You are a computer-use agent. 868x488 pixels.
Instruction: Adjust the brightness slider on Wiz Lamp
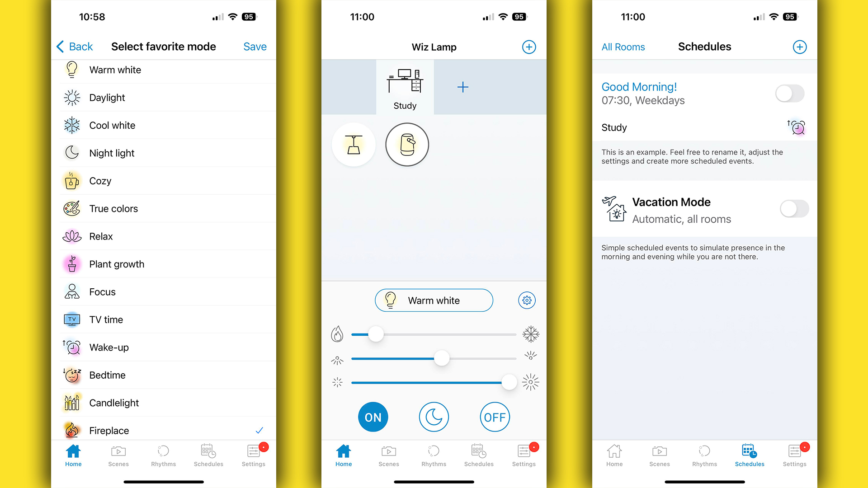coord(511,382)
